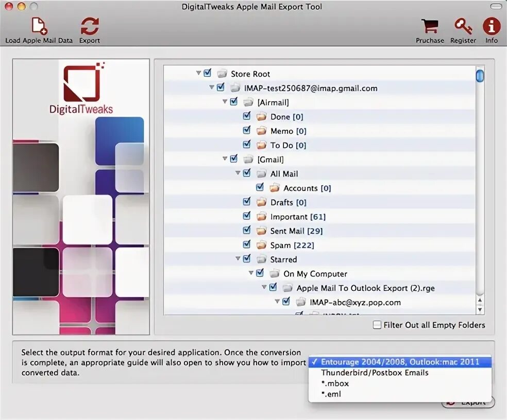Screen dimensions: 507x420
Task: Uncheck the Accounts [0] checkbox
Action: pos(260,187)
